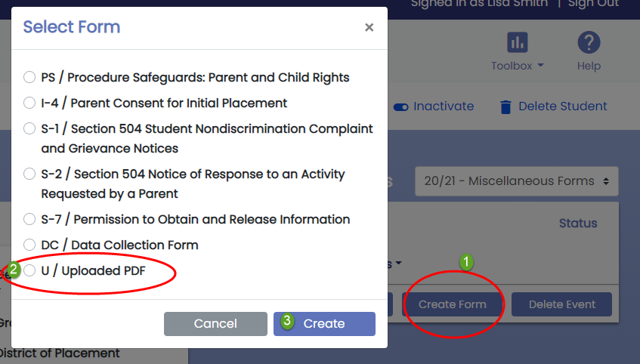Click the Create button in dialog
The image size is (640, 364).
click(x=324, y=324)
